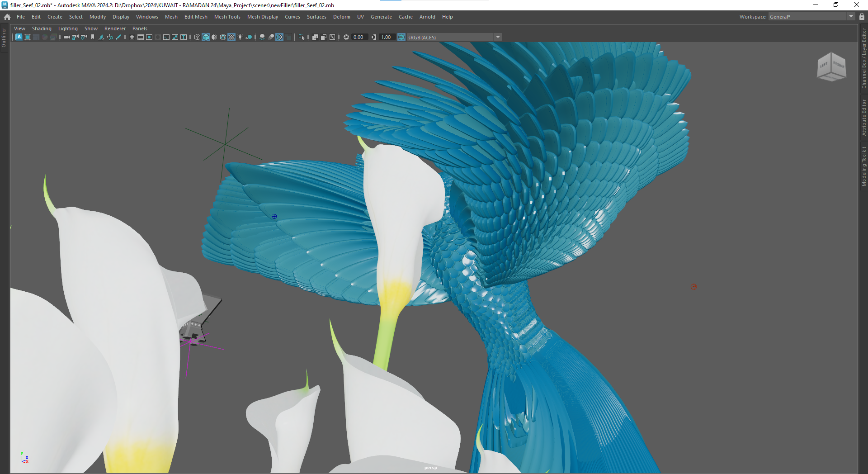868x474 pixels.
Task: Activate the Grease Pencil tool
Action: click(118, 37)
